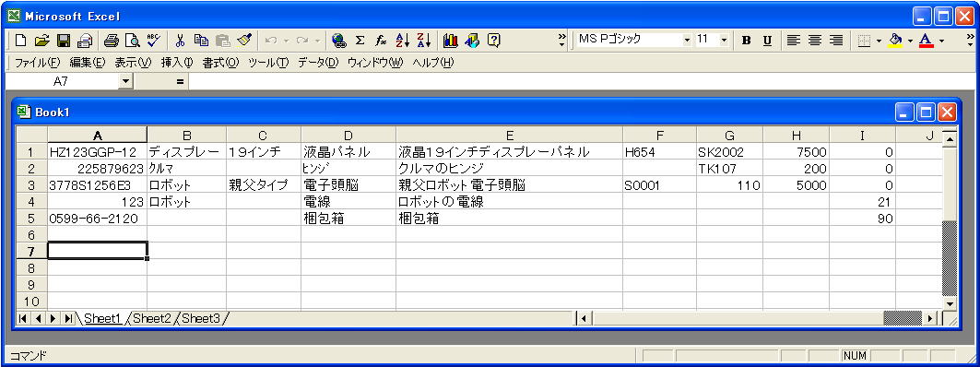
Task: Paste with the clipboard icon
Action: [x=222, y=41]
